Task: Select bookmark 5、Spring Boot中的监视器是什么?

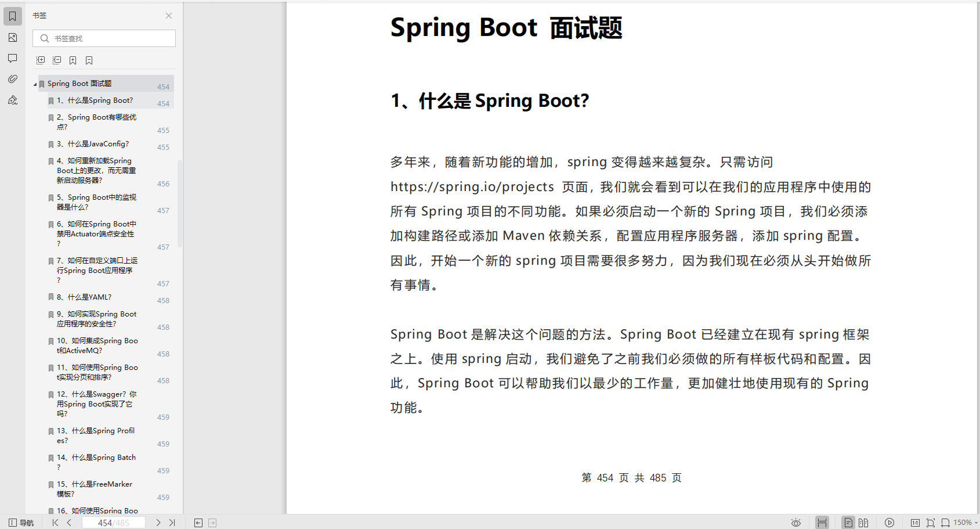Action: [x=96, y=202]
